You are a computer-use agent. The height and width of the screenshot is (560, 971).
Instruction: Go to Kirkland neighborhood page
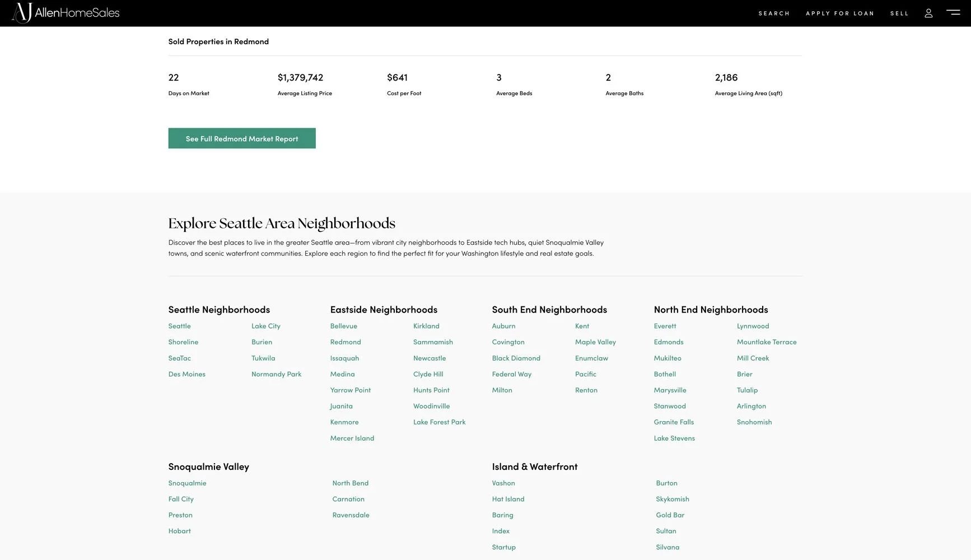426,326
